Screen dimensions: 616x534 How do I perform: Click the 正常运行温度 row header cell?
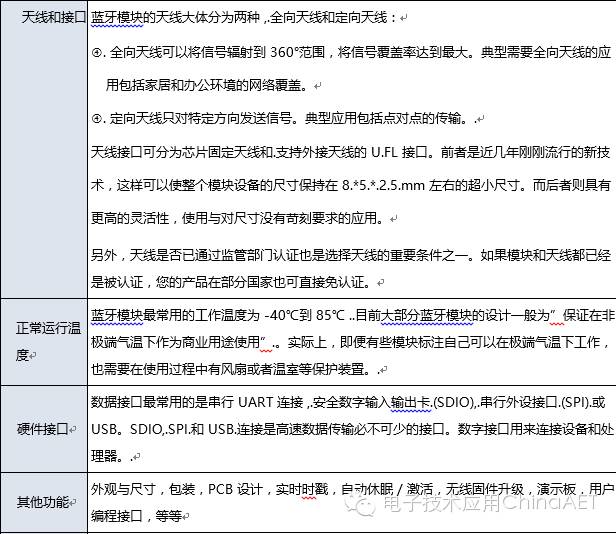(44, 342)
